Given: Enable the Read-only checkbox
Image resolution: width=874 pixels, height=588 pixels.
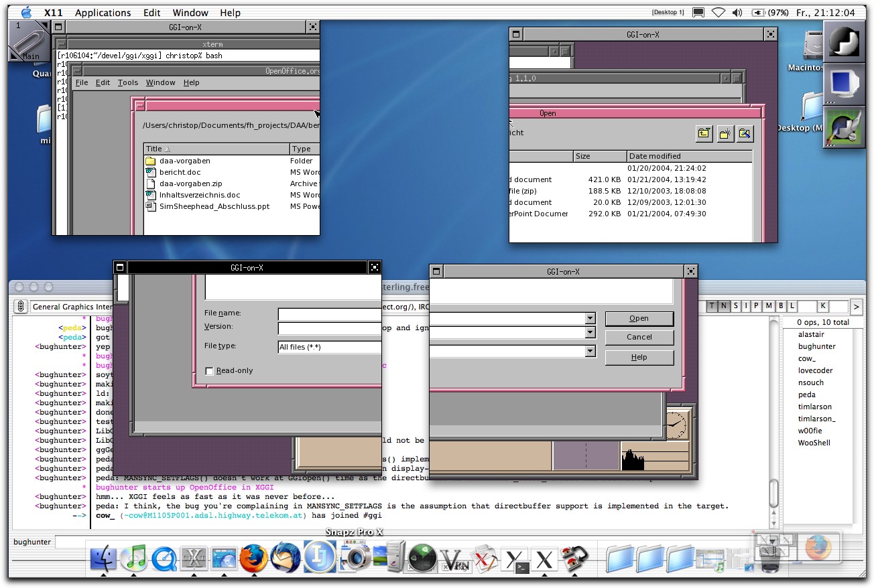Looking at the screenshot, I should pos(209,371).
